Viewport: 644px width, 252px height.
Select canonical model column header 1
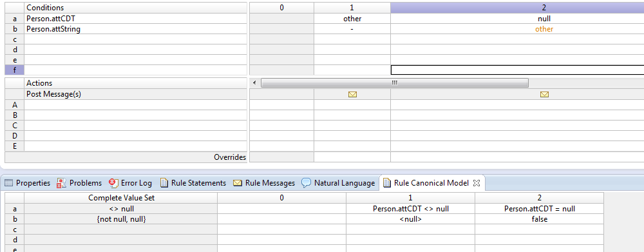(x=411, y=198)
